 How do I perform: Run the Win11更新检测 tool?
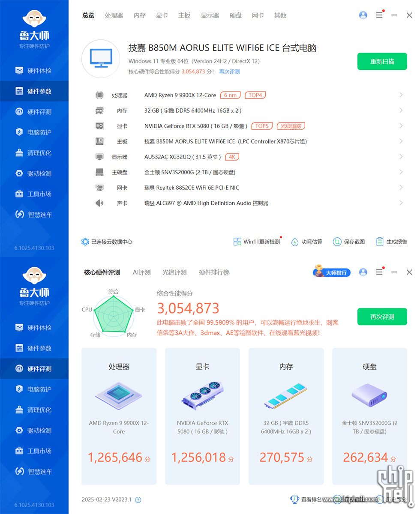pyautogui.click(x=257, y=242)
